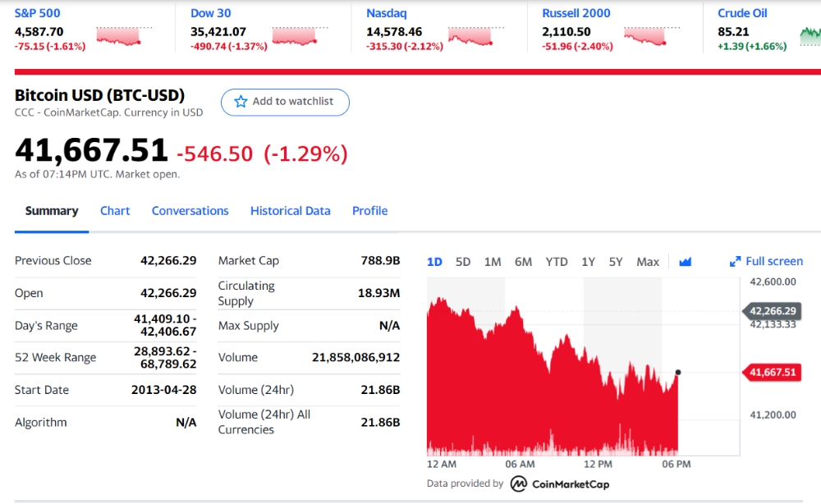Viewport: 821px width, 504px height.
Task: Click the Crude Oil change +1.39 (+1.66%)
Action: click(x=752, y=46)
